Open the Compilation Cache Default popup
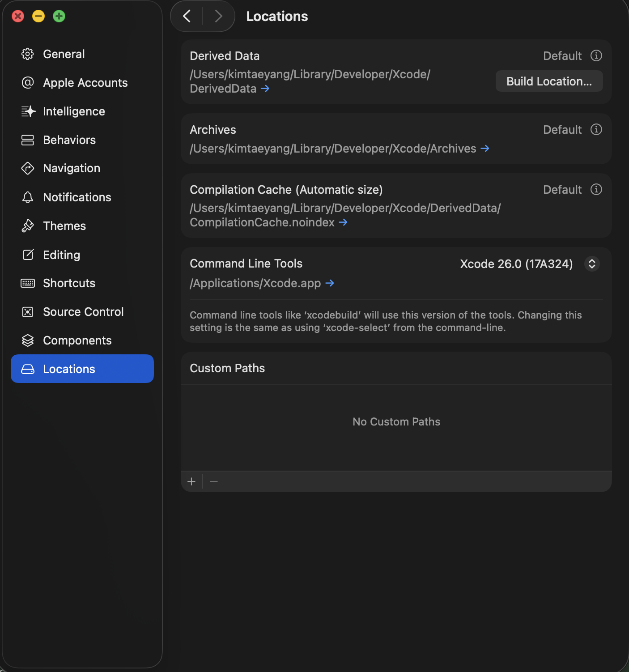The image size is (629, 672). (x=562, y=190)
